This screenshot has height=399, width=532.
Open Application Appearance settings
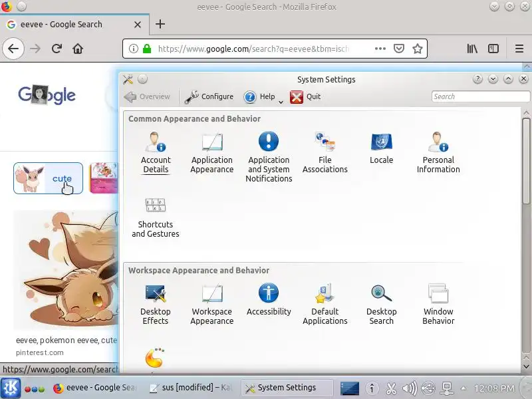click(x=211, y=153)
